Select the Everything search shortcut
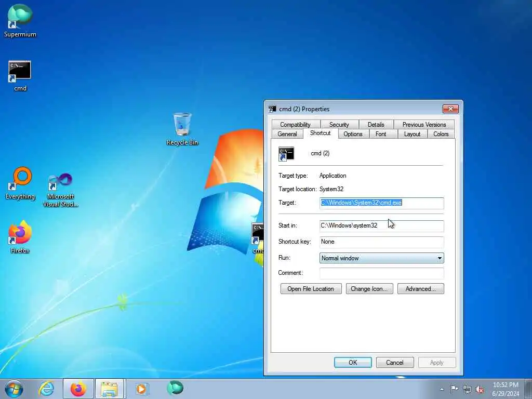Viewport: 532px width, 399px height. tap(20, 183)
